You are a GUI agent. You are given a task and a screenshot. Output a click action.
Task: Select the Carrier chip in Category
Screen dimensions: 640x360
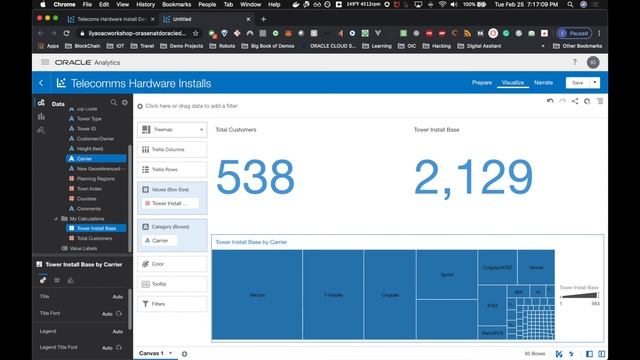160,240
